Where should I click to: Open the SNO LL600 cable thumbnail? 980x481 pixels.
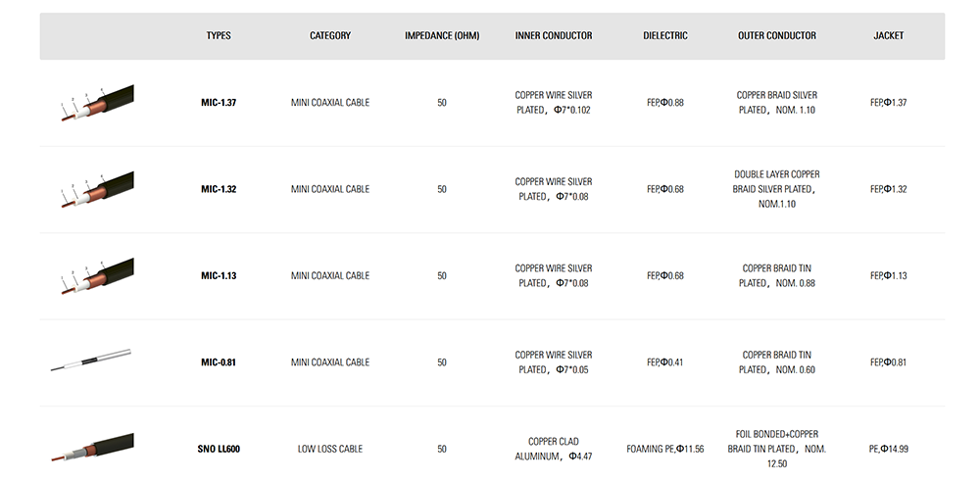tap(92, 448)
